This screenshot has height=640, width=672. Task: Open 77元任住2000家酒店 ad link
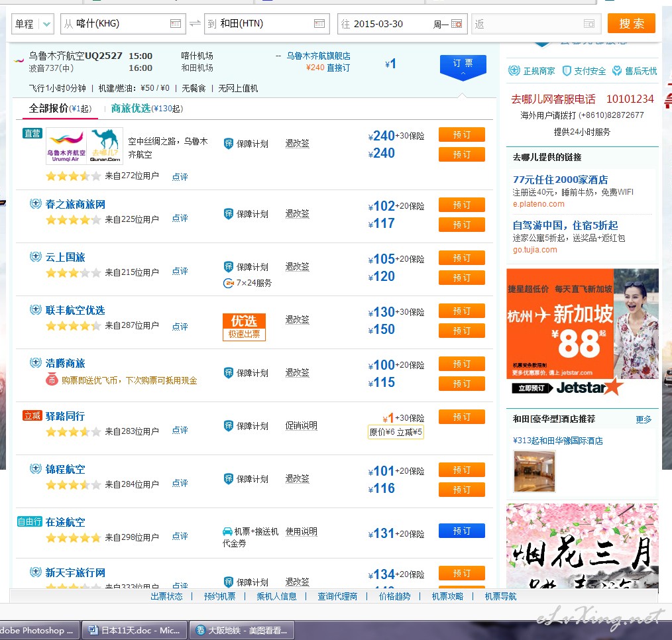point(560,180)
